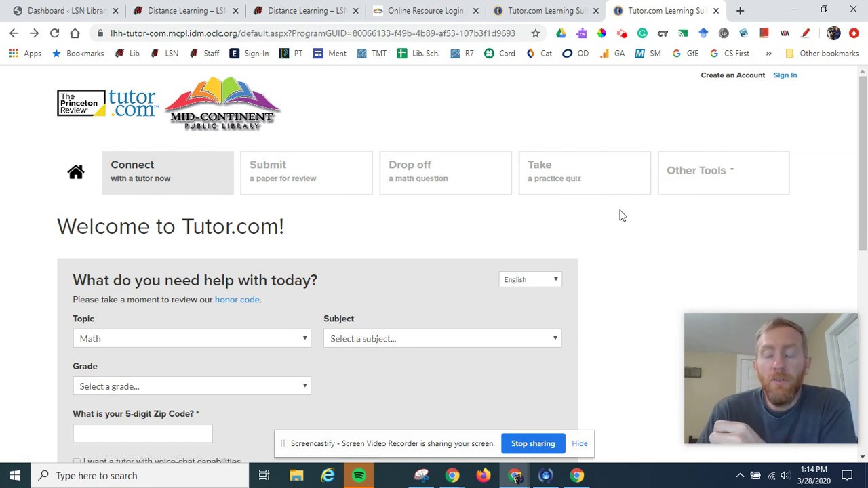Go back to the previous page
The image size is (868, 488).
[14, 33]
